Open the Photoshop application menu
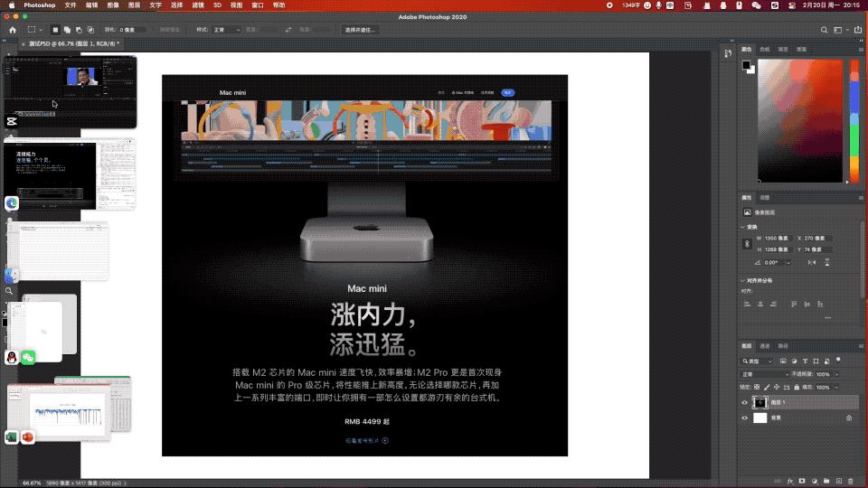Screen dimensions: 868x488 (x=39, y=5)
